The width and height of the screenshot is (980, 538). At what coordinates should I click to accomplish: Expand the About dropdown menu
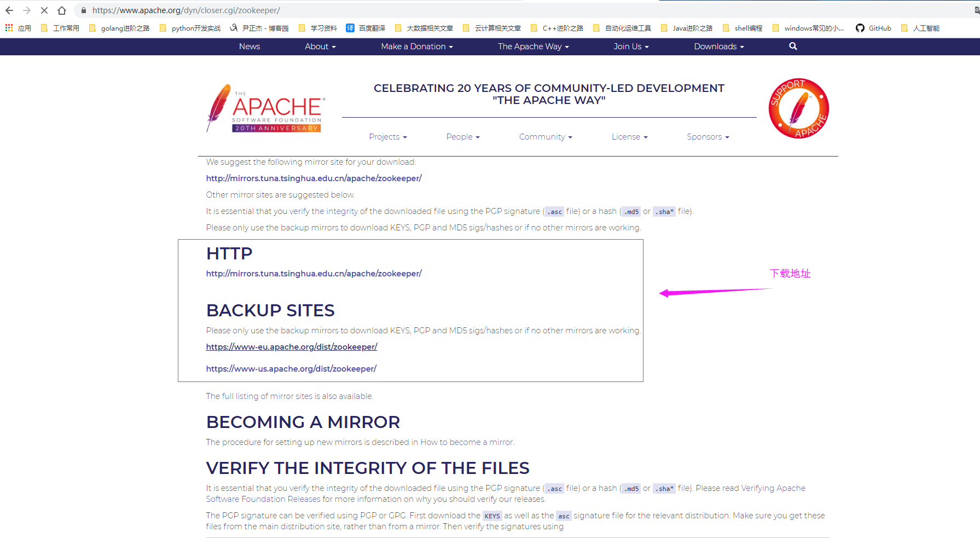[x=320, y=47]
